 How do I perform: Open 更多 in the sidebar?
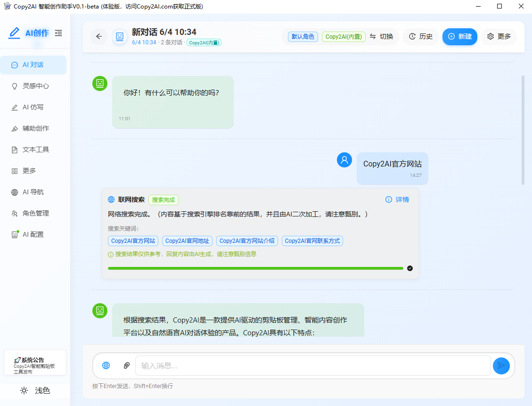(x=33, y=171)
